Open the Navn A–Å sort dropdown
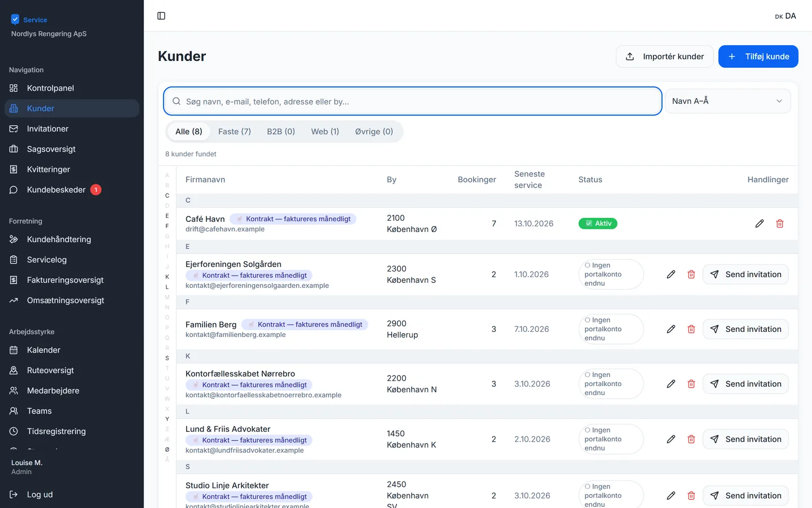Screen dimensions: 812x508 (x=728, y=101)
